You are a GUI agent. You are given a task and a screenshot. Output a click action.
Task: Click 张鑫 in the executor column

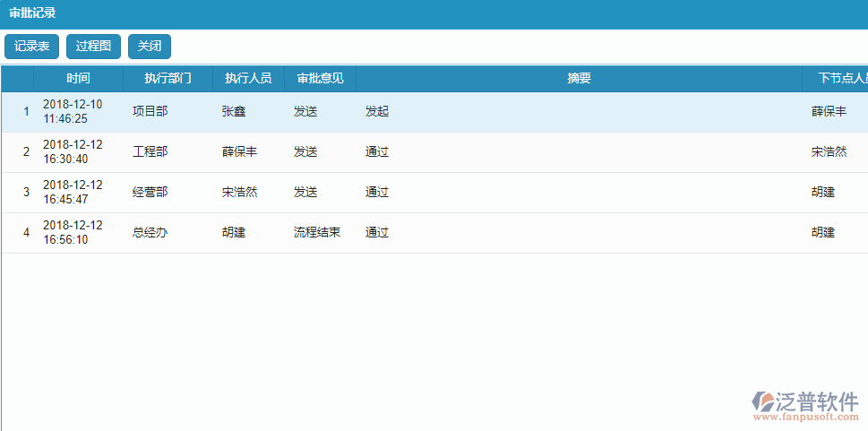[234, 111]
